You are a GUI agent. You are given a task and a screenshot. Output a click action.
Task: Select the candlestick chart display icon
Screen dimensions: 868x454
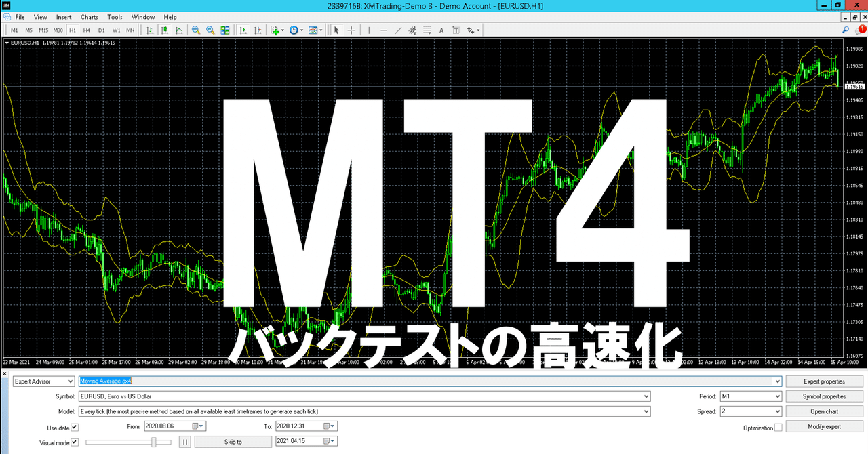[x=163, y=30]
